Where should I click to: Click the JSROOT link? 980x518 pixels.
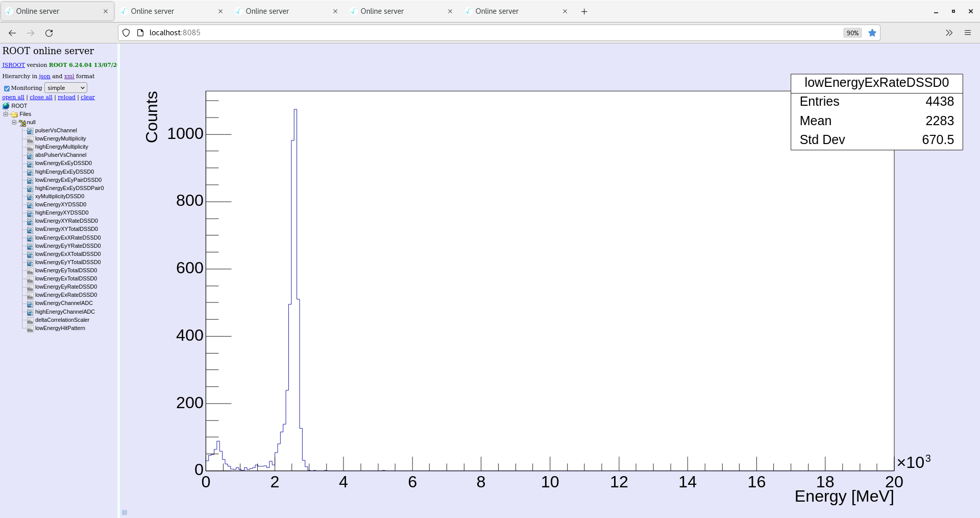coord(13,65)
